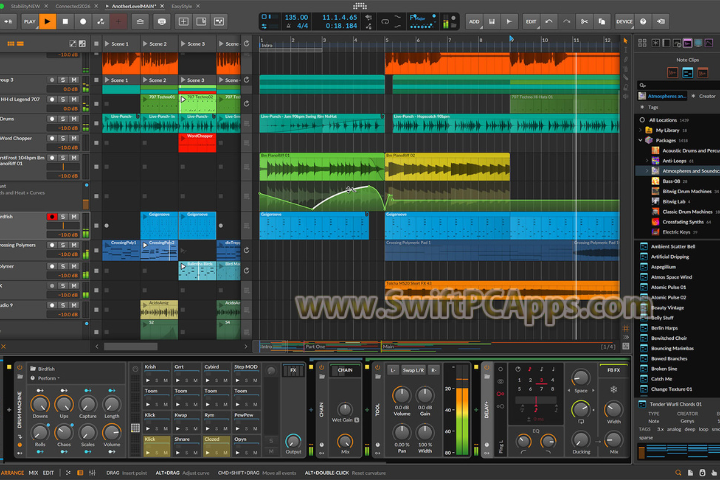Screen dimensions: 720x480
Task: Launch Scene 2 in the top scene row
Action: pos(145,44)
